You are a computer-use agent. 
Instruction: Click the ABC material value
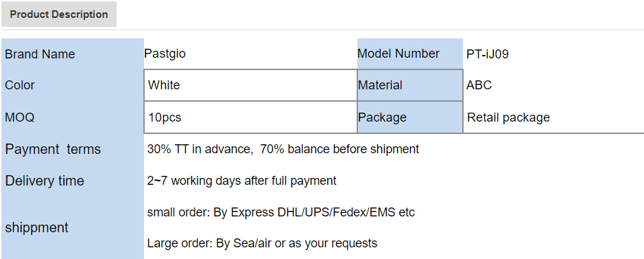point(479,85)
